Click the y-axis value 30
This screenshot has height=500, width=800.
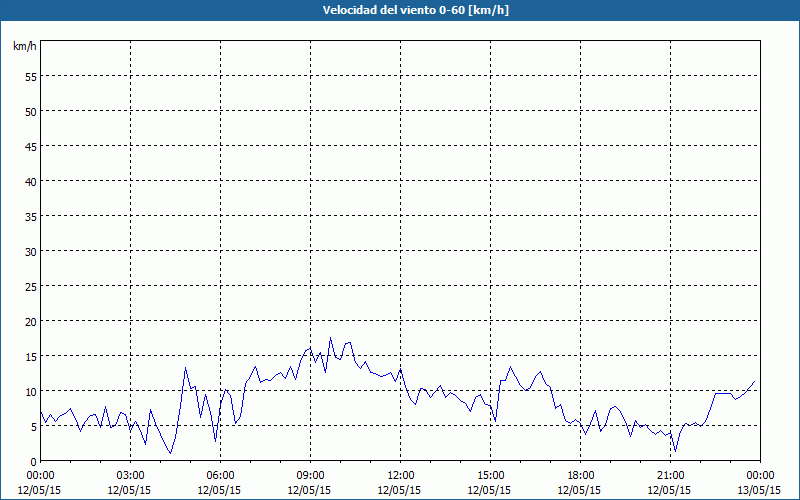click(31, 252)
